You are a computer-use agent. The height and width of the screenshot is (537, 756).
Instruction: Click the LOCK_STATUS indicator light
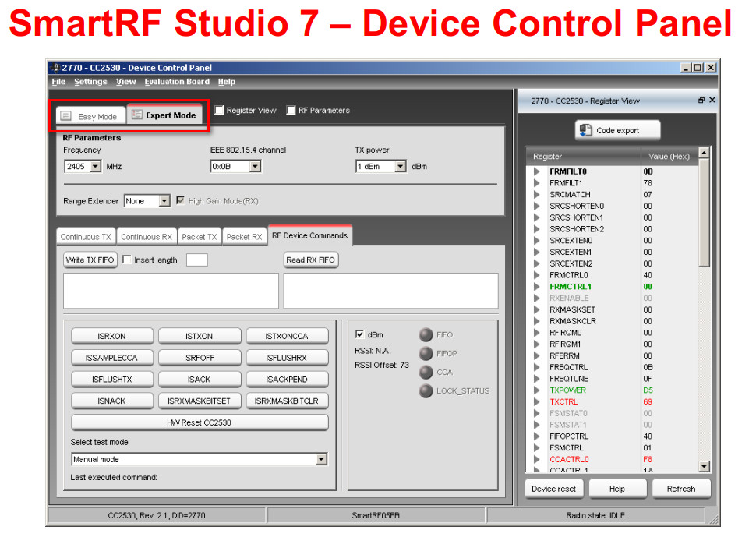tap(426, 390)
